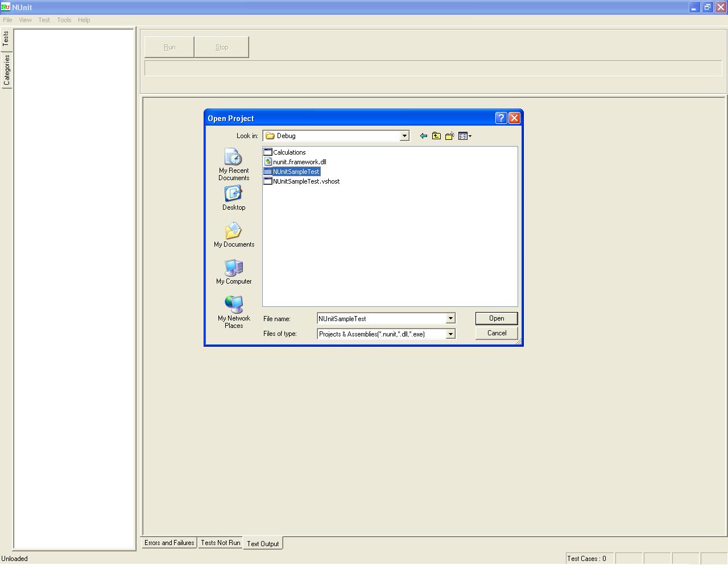
Task: Expand the File name dropdown arrow
Action: coord(450,319)
